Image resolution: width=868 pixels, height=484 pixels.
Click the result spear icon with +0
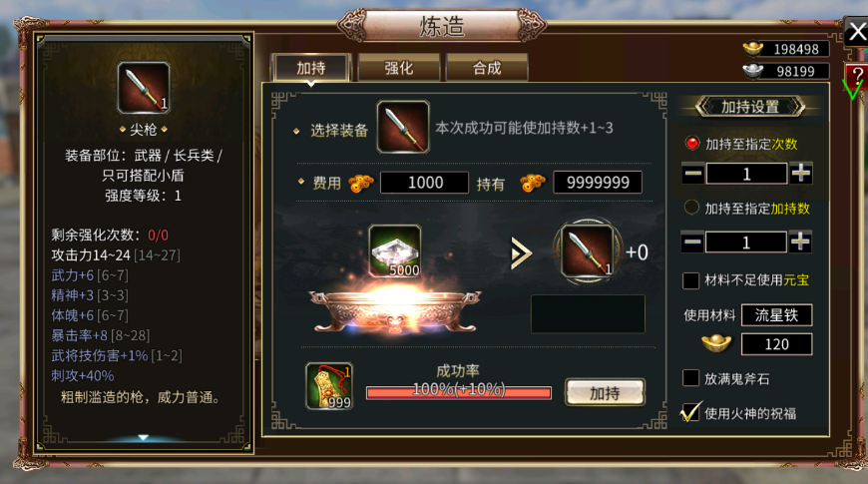588,250
